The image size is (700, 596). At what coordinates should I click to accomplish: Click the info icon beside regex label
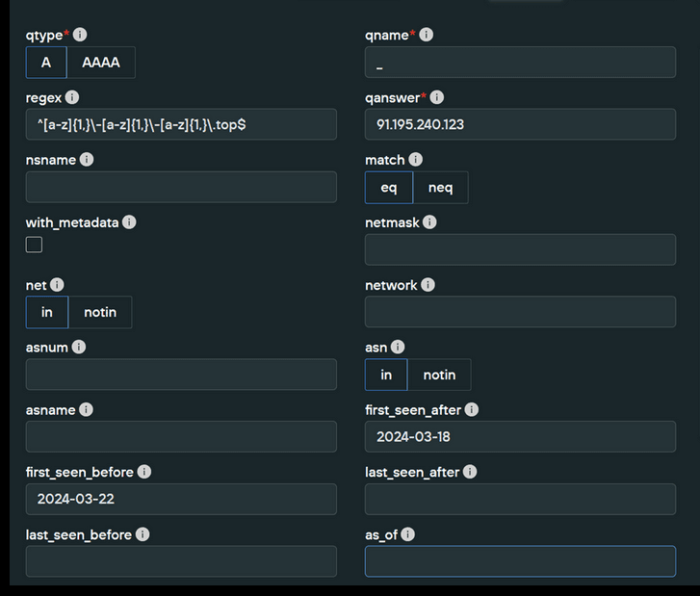(x=72, y=97)
